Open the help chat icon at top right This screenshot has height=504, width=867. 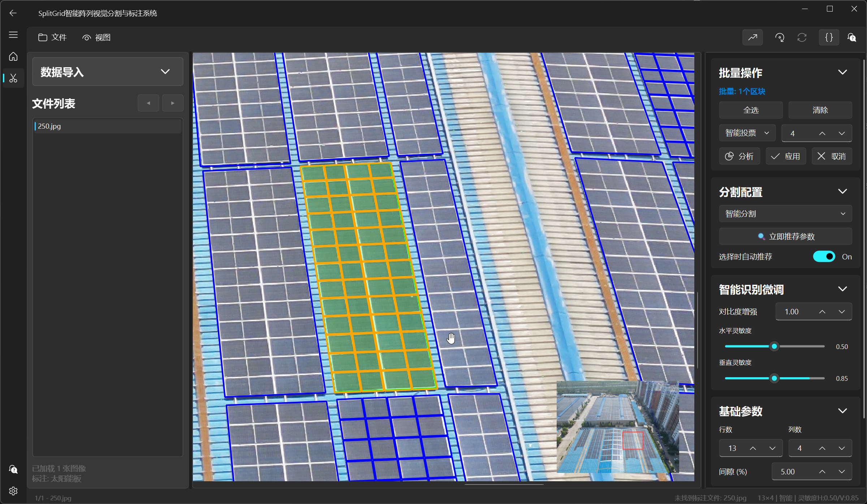852,37
